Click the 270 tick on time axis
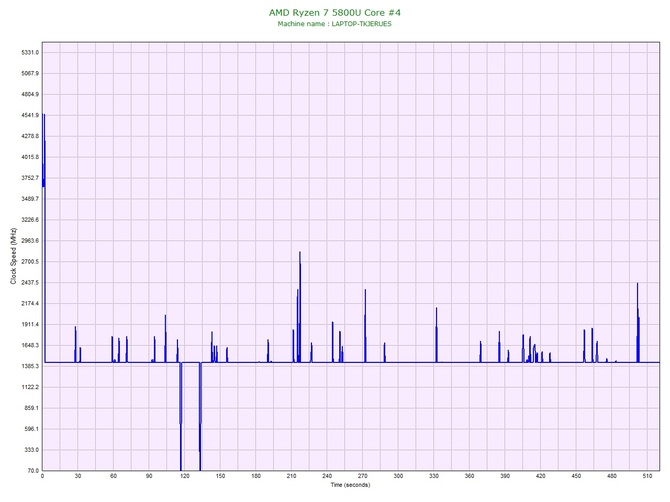 click(x=363, y=476)
